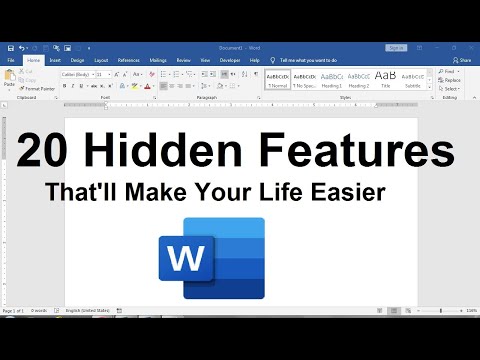Switch to the Insert tab
This screenshot has width=480, height=360.
55,60
